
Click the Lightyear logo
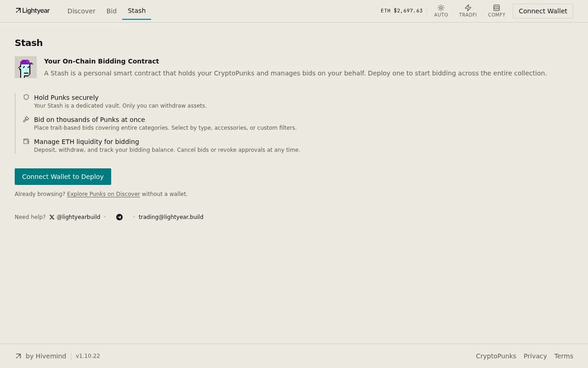[33, 11]
